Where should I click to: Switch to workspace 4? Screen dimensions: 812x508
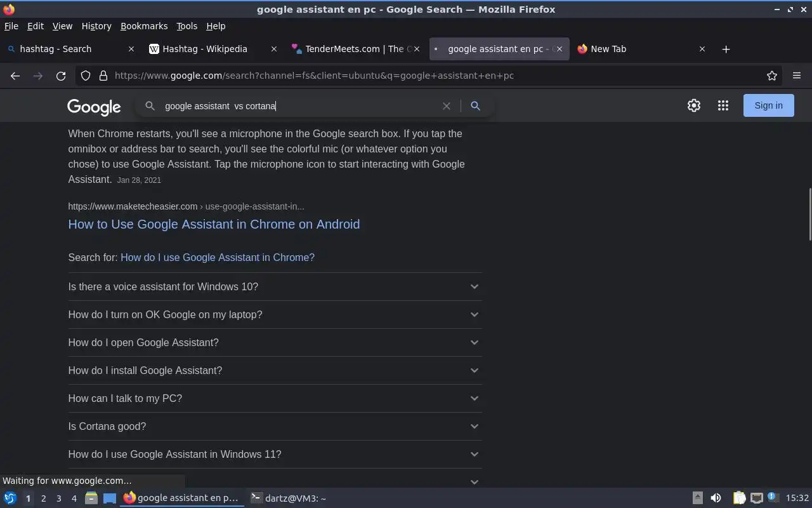pyautogui.click(x=74, y=498)
